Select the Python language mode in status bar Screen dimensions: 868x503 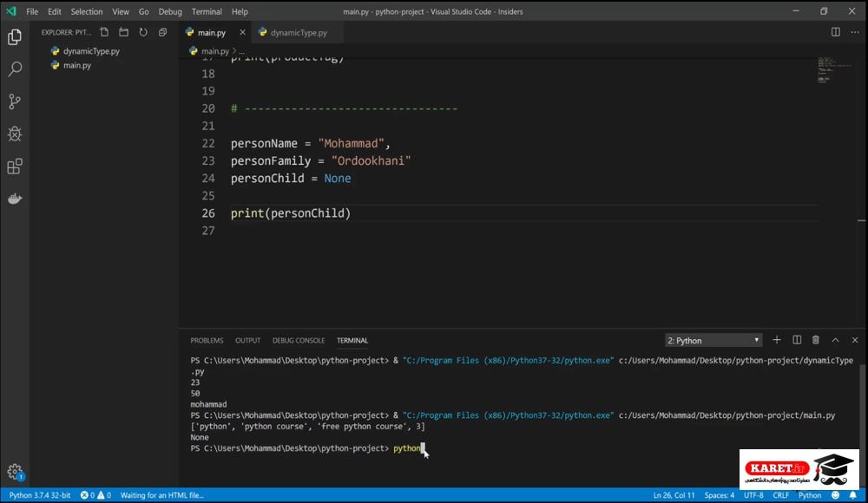[x=810, y=495]
